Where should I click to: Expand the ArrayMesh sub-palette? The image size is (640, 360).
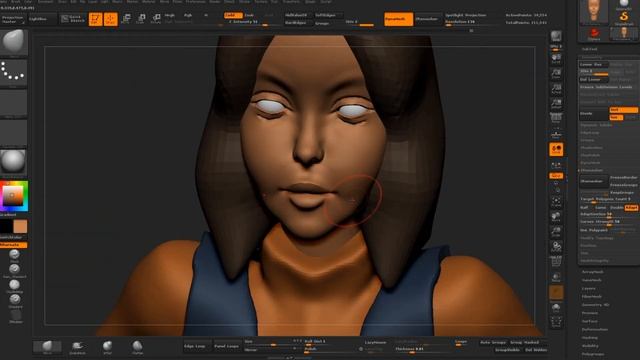click(592, 272)
